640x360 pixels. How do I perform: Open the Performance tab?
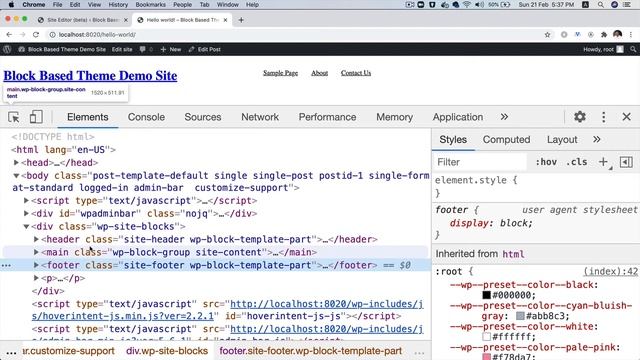327,117
